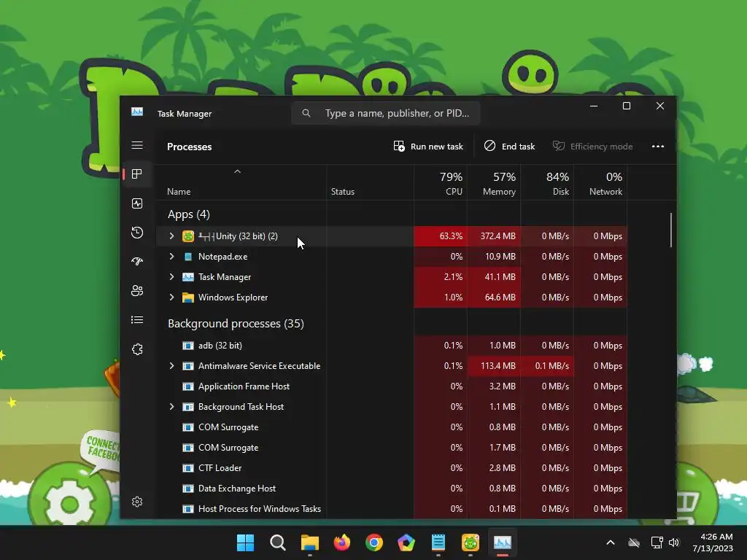Image resolution: width=747 pixels, height=560 pixels.
Task: Launch Google Chrome from the taskbar
Action: pos(374,542)
